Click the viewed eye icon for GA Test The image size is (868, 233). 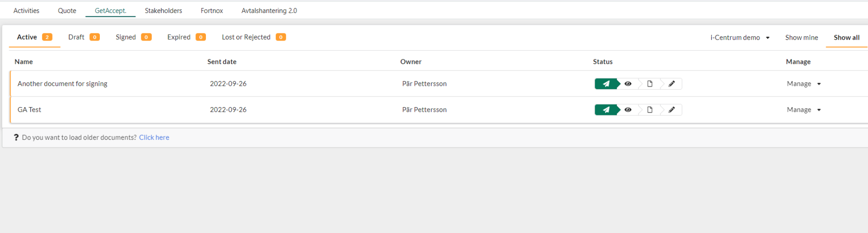[x=628, y=110]
